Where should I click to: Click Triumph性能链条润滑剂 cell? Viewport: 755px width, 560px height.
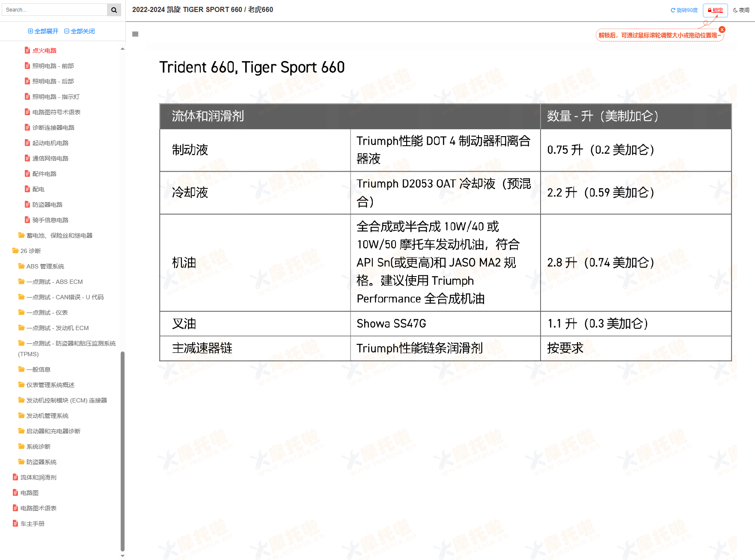click(446, 349)
